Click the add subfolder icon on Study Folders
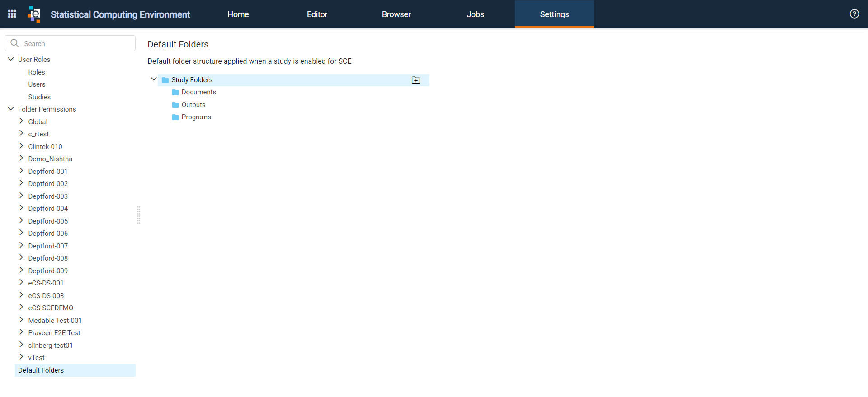 416,80
